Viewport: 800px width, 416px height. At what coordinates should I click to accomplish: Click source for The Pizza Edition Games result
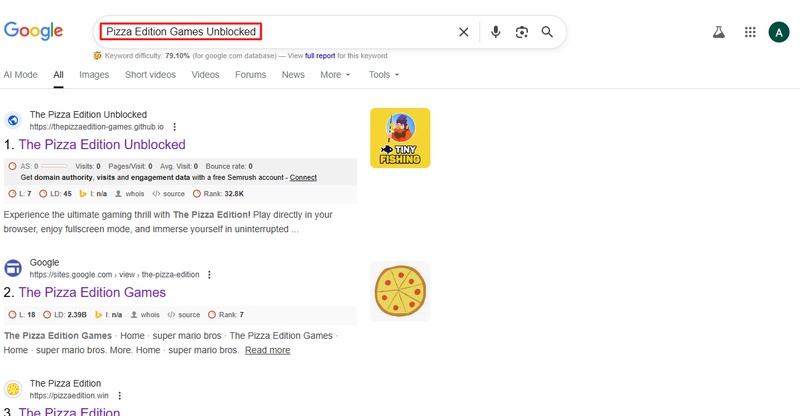tap(184, 315)
